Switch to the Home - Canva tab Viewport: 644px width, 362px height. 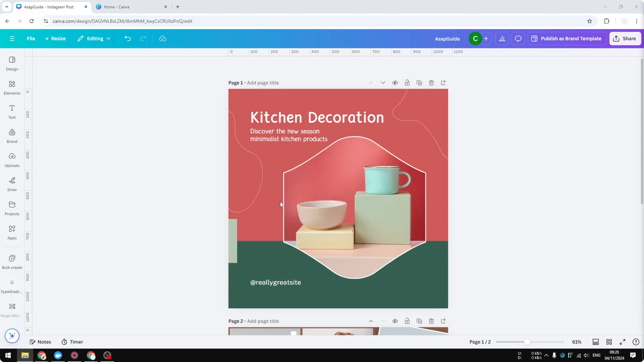point(116,7)
